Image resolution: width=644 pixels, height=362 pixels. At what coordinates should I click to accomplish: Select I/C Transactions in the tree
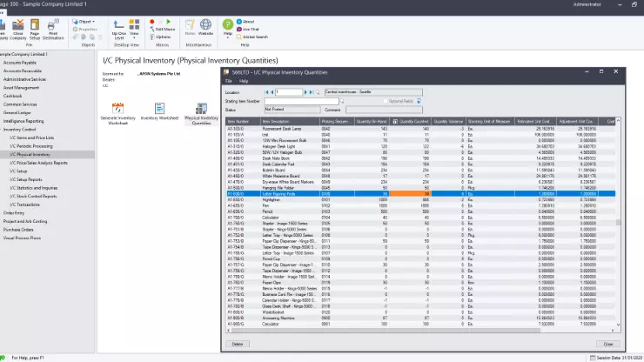pos(24,204)
